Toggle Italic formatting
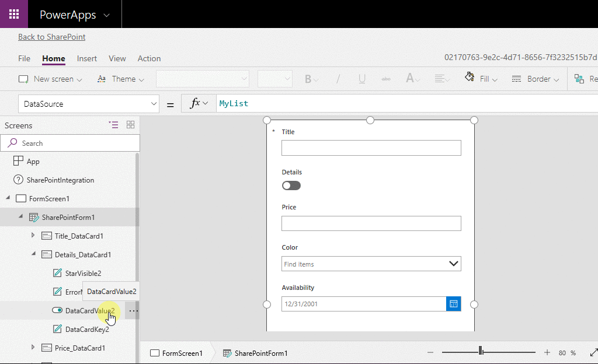Image resolution: width=598 pixels, height=364 pixels. click(x=338, y=79)
